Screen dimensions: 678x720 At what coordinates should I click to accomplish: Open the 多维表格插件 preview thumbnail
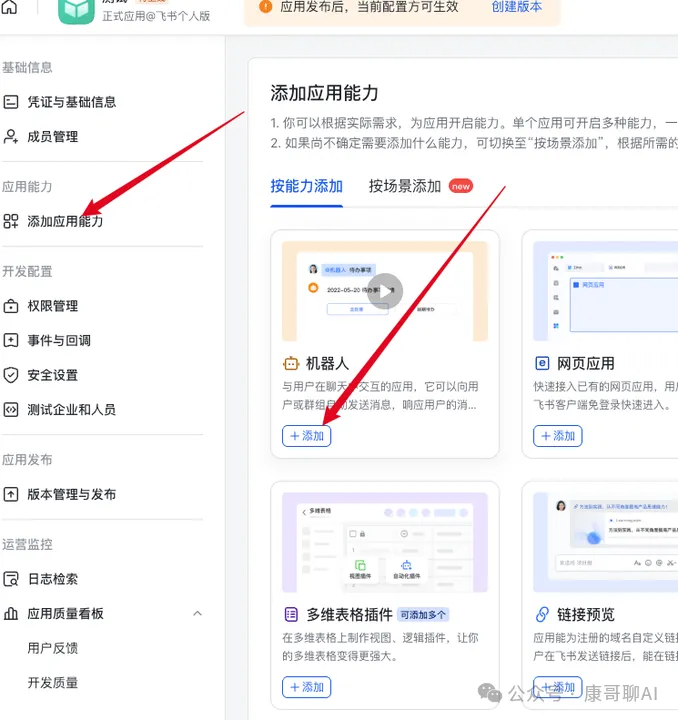385,542
